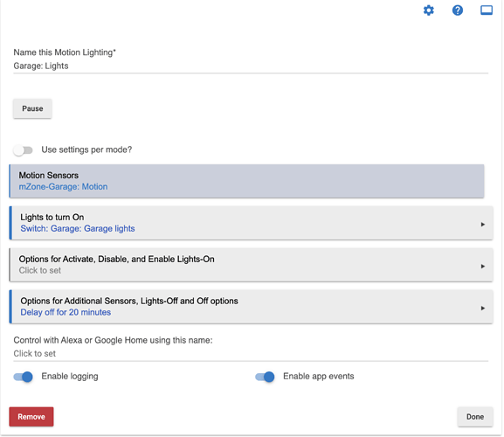This screenshot has width=504, height=437.
Task: Set the Alexa or Google Home name field
Action: [x=251, y=354]
